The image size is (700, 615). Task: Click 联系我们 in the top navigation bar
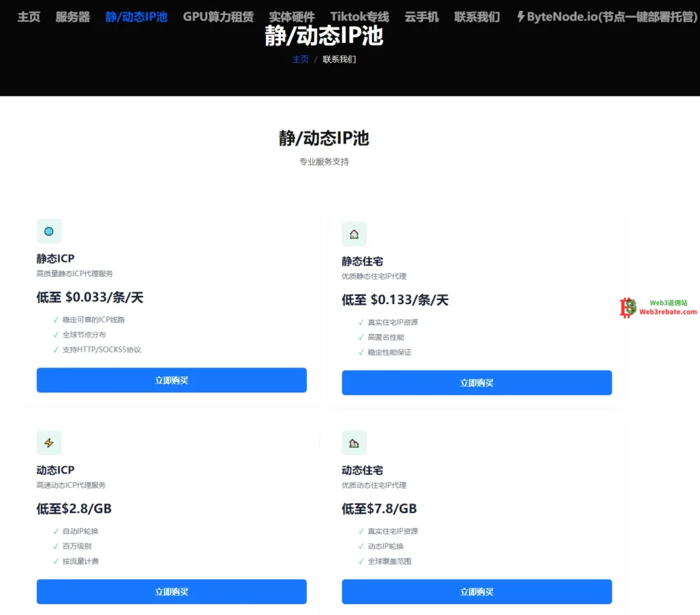click(x=477, y=16)
